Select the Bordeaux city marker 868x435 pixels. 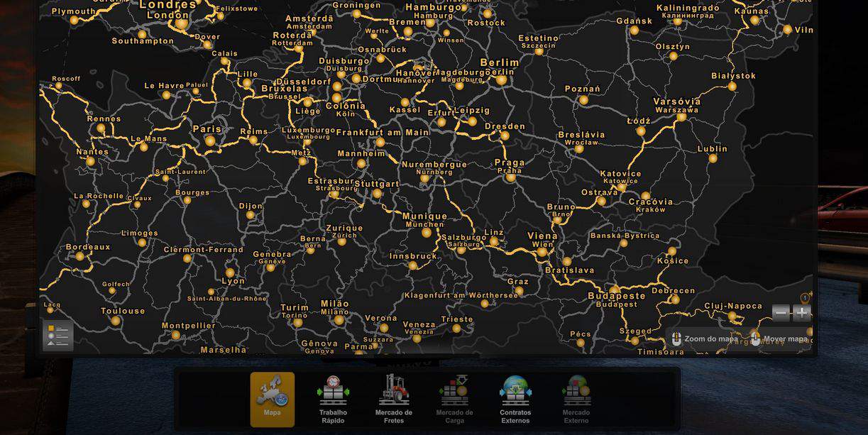point(79,256)
